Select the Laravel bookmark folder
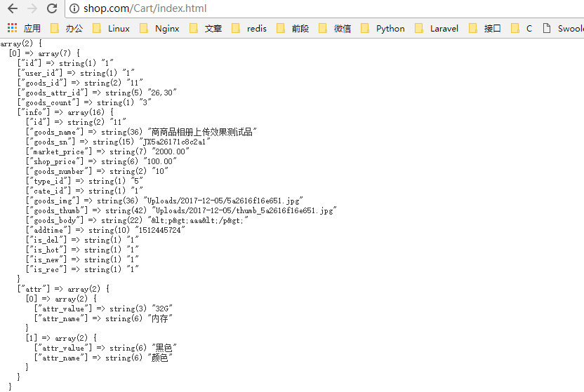Screen dimensions: 584x392 click(x=437, y=29)
